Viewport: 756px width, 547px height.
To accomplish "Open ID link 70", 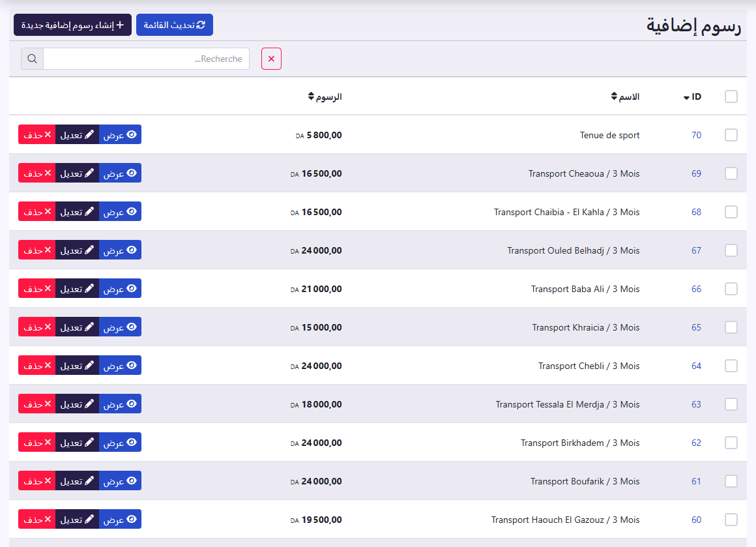I will (696, 135).
